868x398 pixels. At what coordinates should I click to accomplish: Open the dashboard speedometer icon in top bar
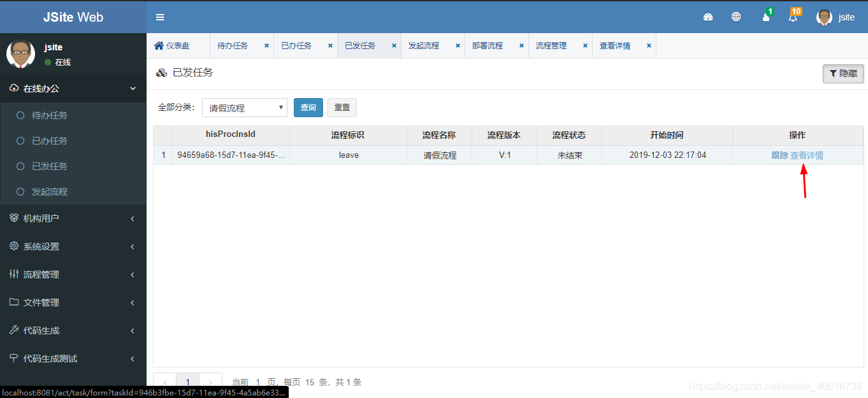708,17
